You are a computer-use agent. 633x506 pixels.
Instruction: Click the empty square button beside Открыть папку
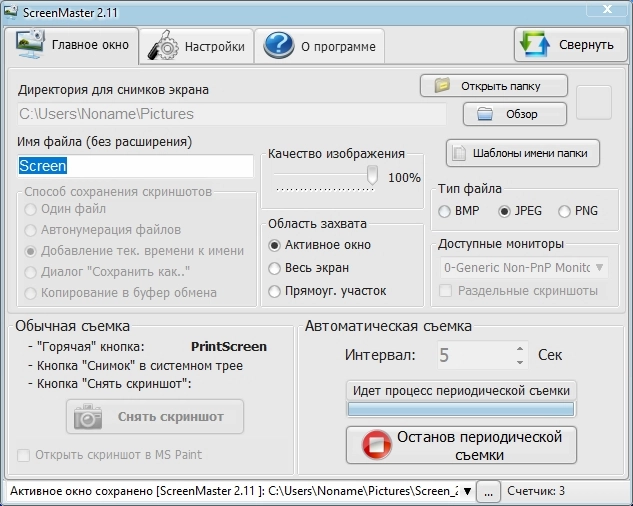tap(593, 102)
